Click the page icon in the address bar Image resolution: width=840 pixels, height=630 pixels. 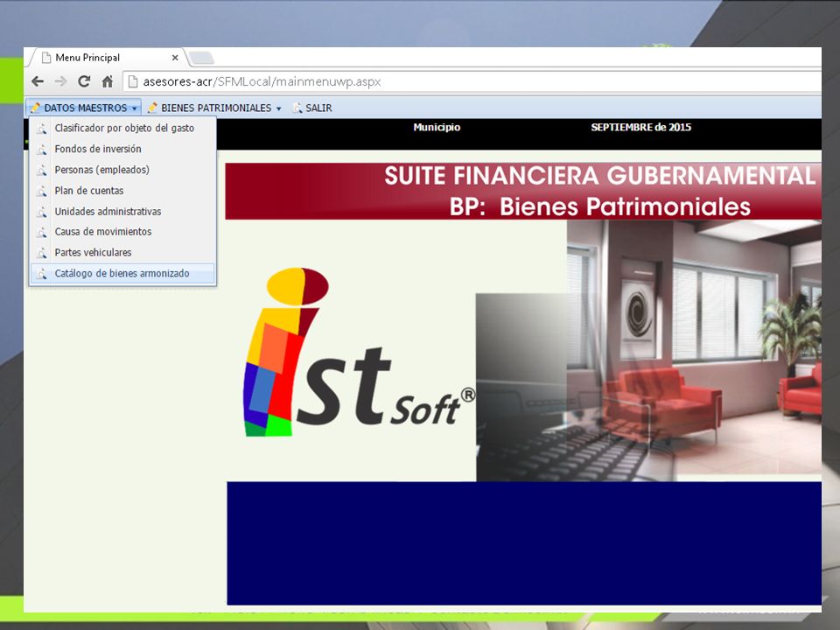point(133,82)
